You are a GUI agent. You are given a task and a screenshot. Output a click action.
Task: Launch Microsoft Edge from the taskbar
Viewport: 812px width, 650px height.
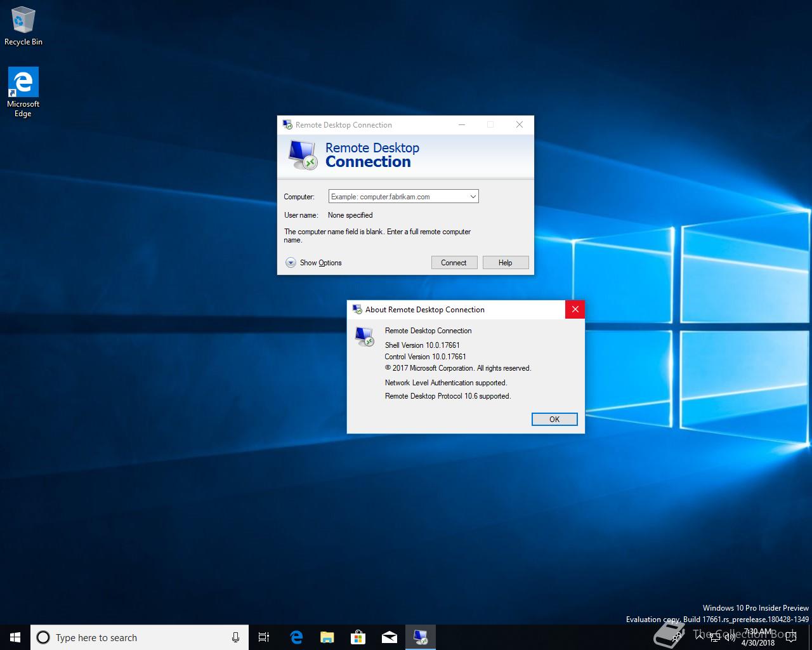pyautogui.click(x=296, y=637)
